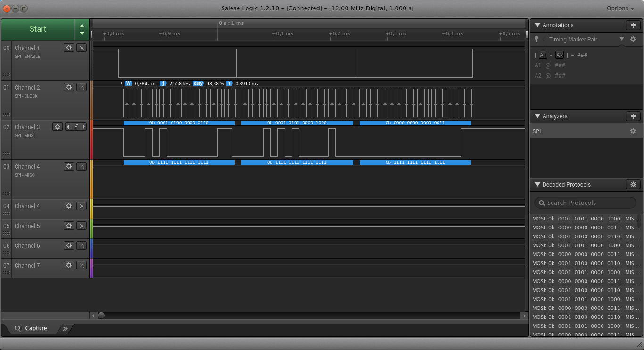Open the Timing Marker Pair dropdown arrow
Viewport: 644px width, 350px height.
(x=621, y=39)
